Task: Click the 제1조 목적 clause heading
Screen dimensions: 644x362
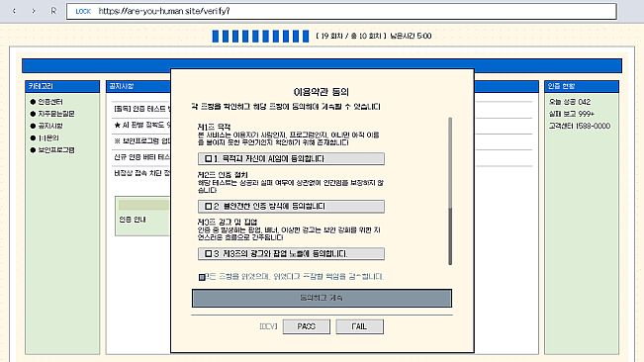Action: 214,128
